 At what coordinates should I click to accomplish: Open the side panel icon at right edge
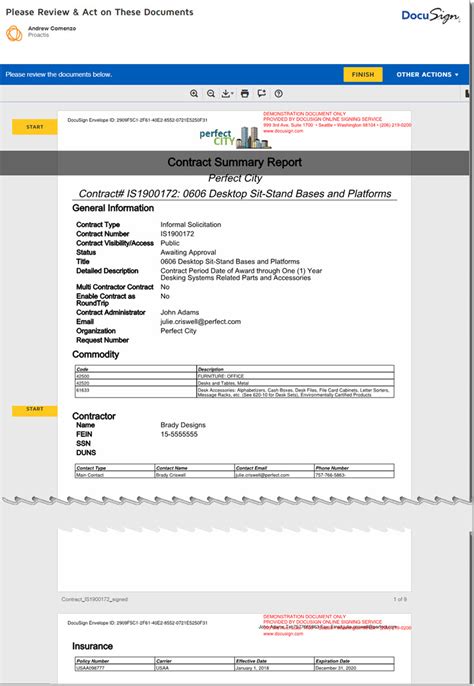pos(467,93)
